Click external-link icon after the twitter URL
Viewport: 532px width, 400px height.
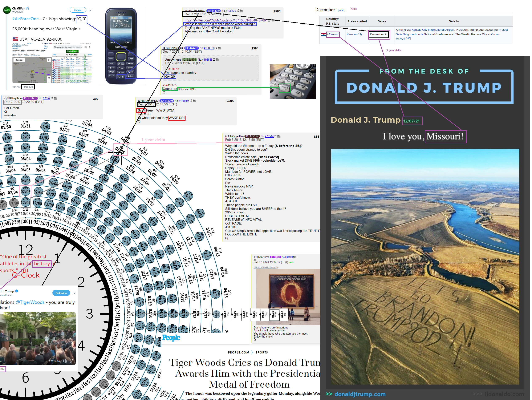point(269,20)
